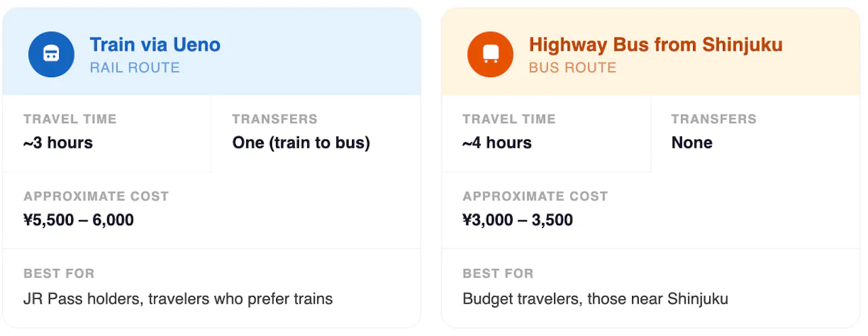Click the ¥3,000 – 3,500 cost
The image size is (868, 336).
517,220
